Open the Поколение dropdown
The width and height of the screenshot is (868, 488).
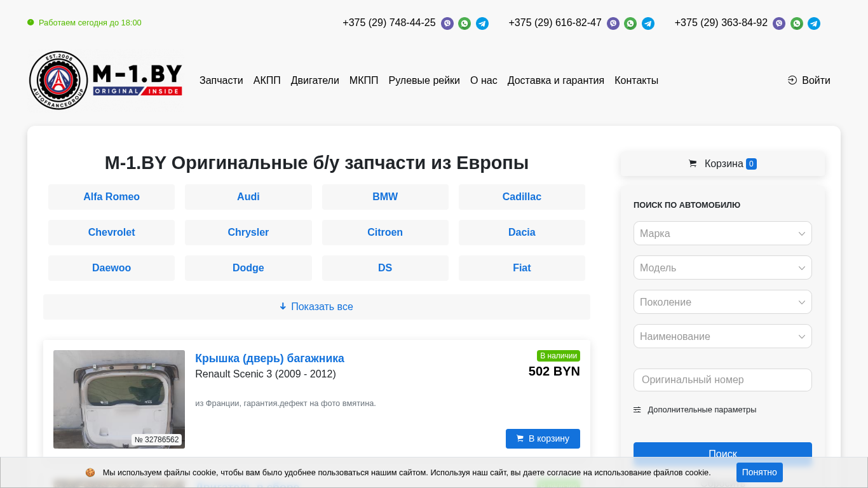[722, 302]
